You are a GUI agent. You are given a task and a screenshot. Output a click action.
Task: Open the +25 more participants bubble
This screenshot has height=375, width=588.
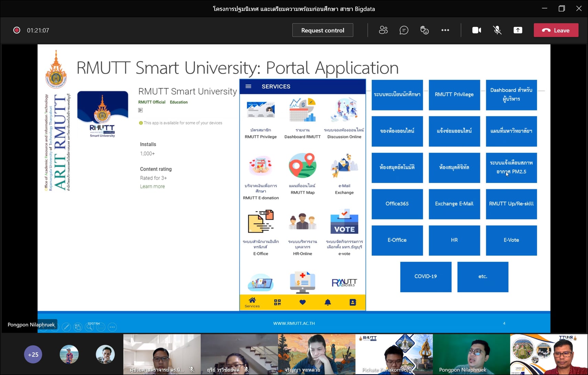tap(33, 354)
